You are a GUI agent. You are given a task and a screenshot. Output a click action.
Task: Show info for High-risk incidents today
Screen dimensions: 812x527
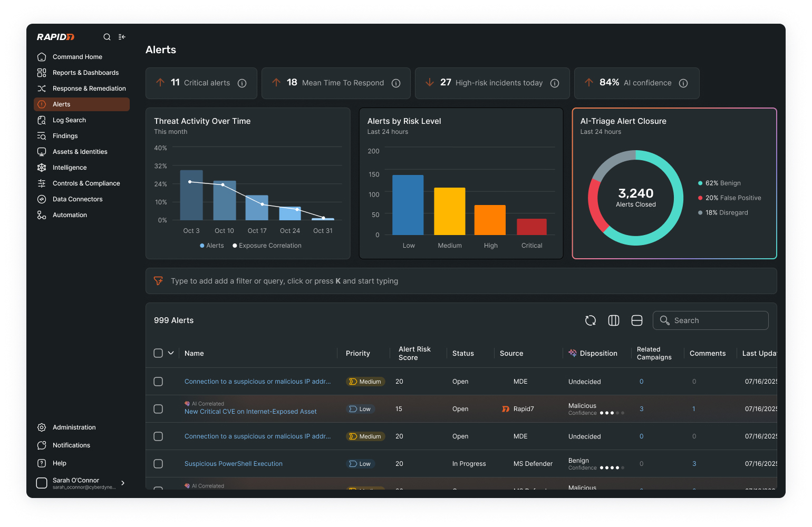[x=555, y=83]
